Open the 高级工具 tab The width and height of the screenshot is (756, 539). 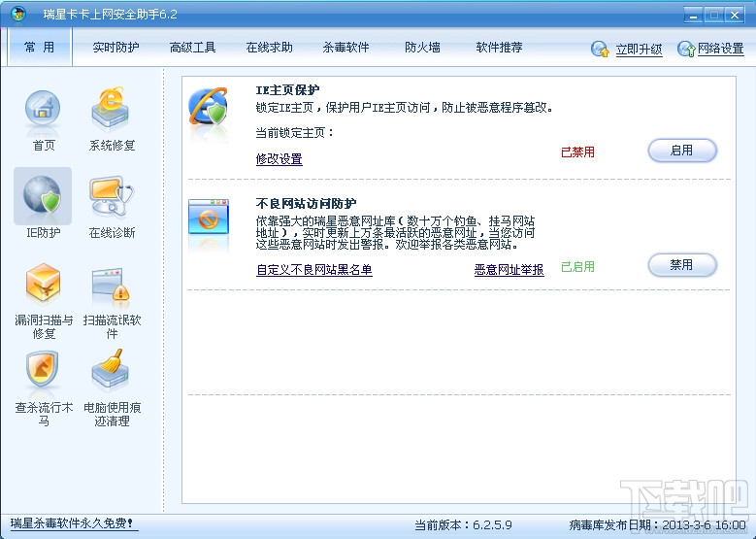click(192, 48)
